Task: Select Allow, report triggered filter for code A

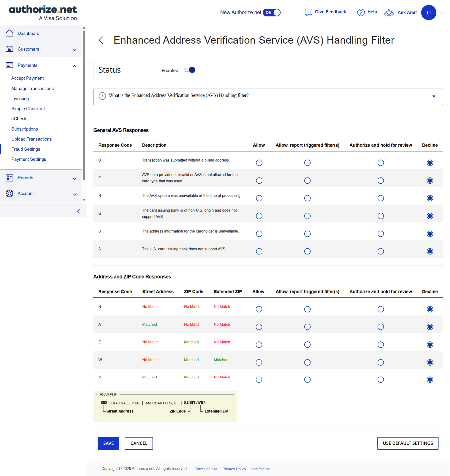Action: coord(307,327)
